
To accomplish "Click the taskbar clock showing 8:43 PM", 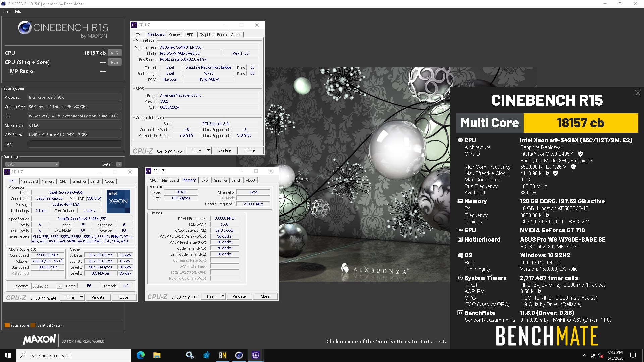I will (x=615, y=355).
